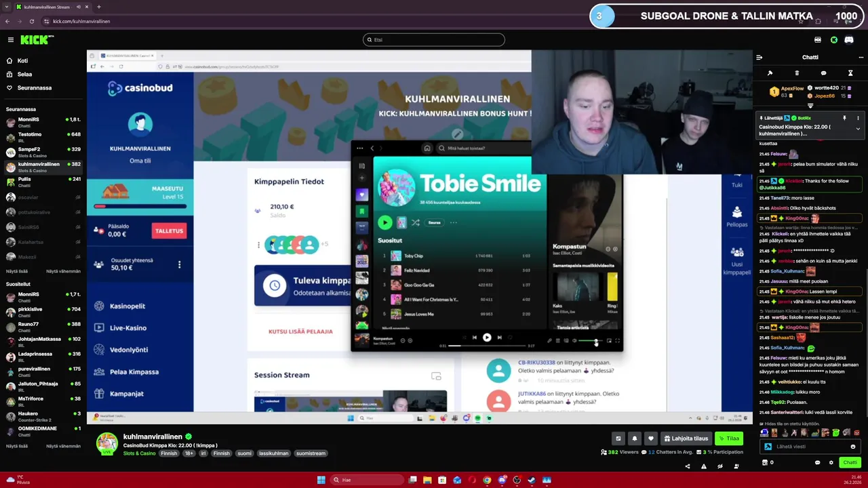This screenshot has height=488, width=868.
Task: Expand the gifter leaderboard arrow
Action: [810, 106]
